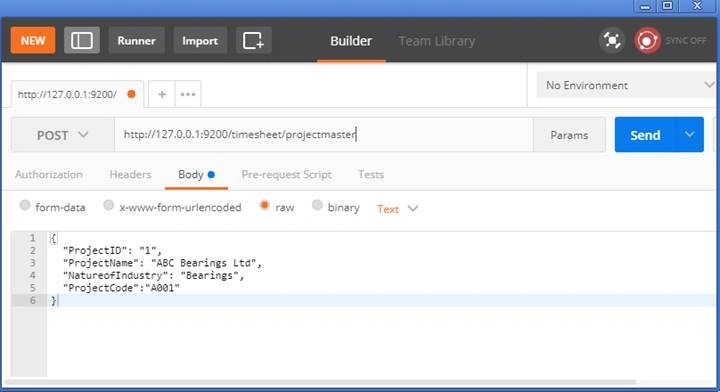Click the SYNC OFF sync icon

pyautogui.click(x=647, y=40)
